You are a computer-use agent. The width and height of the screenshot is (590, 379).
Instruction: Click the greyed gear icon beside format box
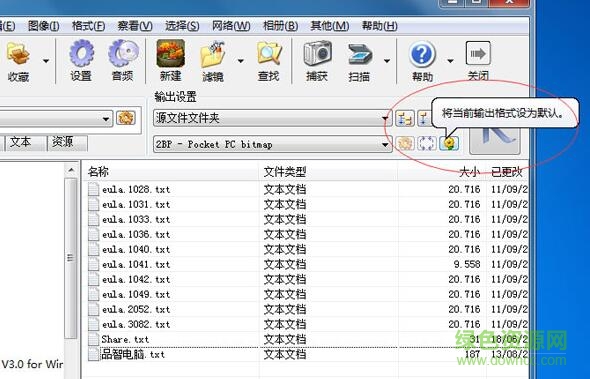click(x=405, y=143)
